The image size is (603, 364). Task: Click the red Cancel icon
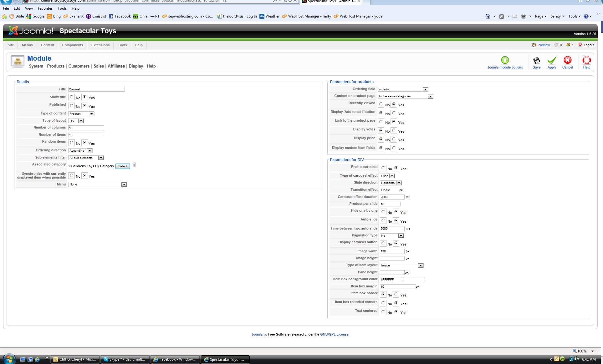pos(567,60)
